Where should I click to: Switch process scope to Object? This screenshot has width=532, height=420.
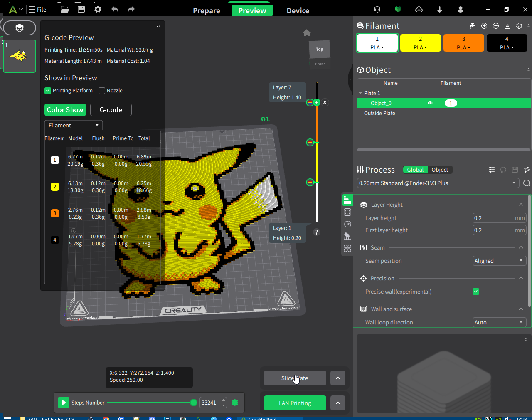440,170
